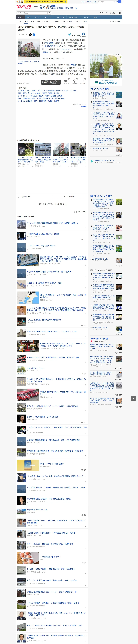Open トピックス一覧 link

tap(115, 21)
